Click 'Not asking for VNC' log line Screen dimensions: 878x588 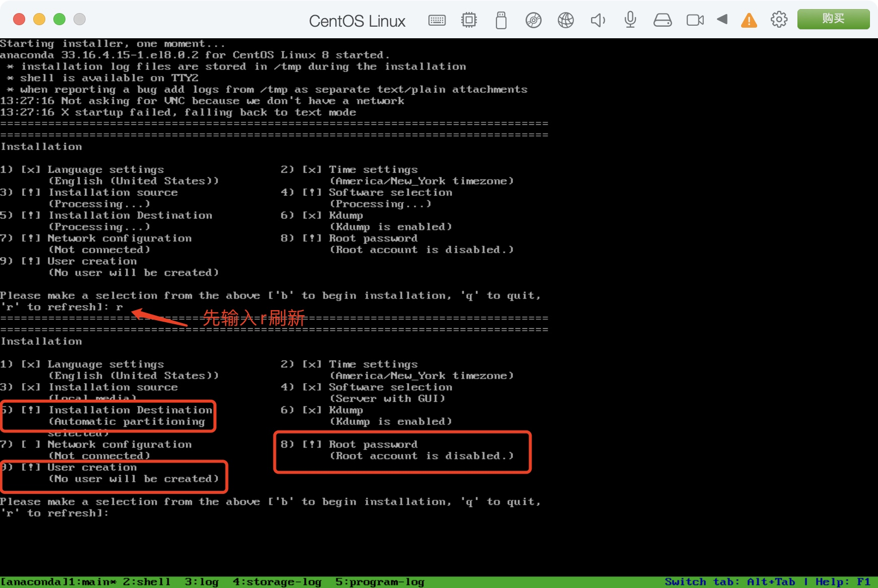[202, 101]
